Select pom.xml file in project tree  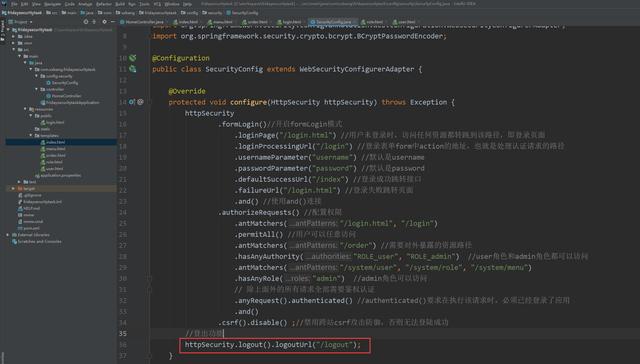point(29,228)
